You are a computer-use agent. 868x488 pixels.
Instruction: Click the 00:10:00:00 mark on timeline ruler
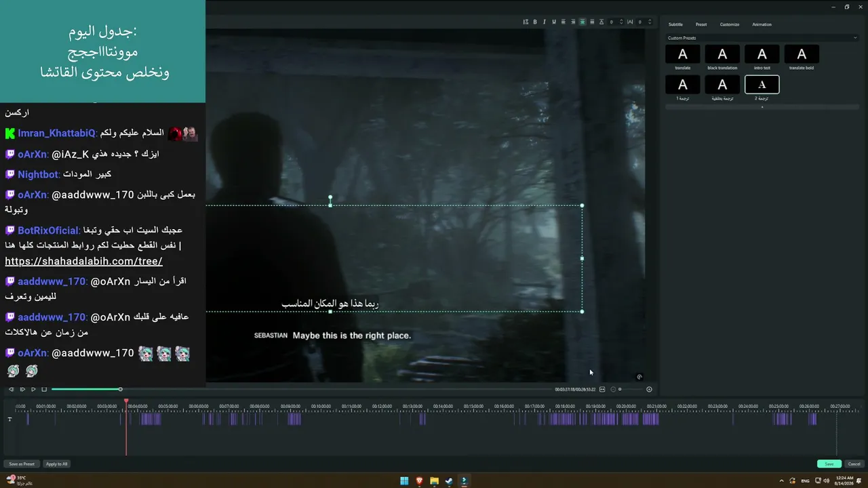pos(321,406)
